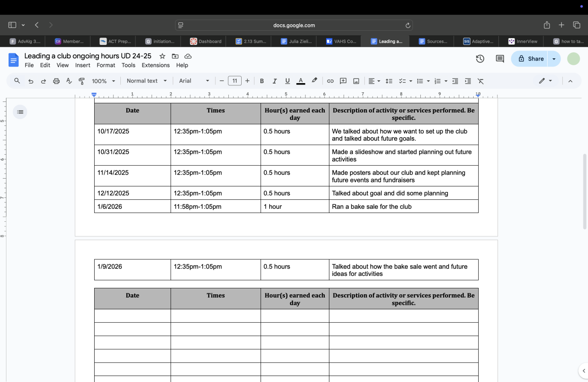Click the Share button
The height and width of the screenshot is (382, 588).
531,59
